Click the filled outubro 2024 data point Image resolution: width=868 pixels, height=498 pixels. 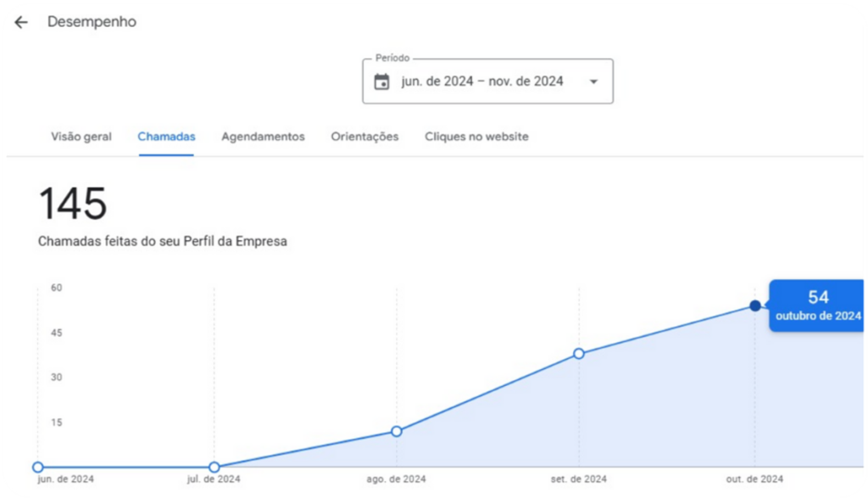[755, 305]
